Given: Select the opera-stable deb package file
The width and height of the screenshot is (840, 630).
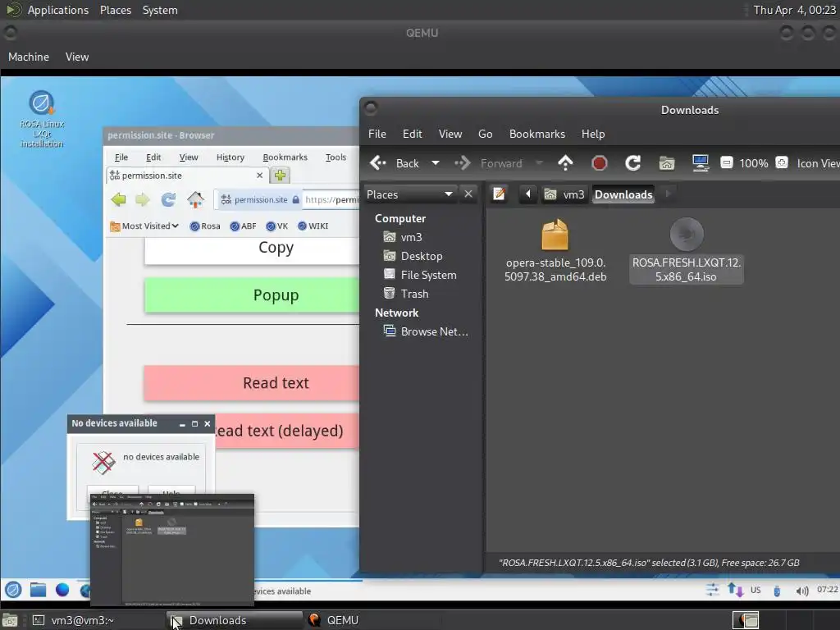Looking at the screenshot, I should coord(555,251).
